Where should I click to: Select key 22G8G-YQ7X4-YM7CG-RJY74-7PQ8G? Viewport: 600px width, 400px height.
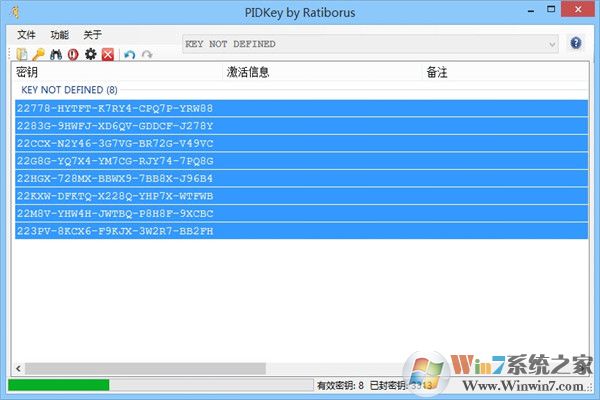302,161
